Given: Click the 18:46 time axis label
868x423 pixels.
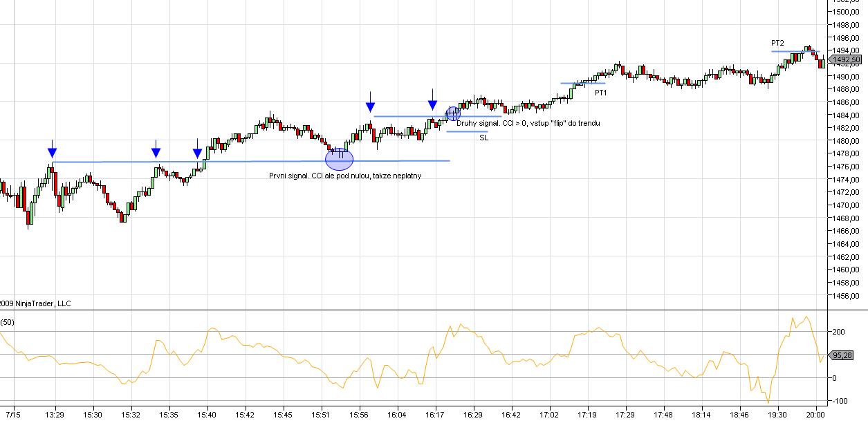Looking at the screenshot, I should (x=739, y=415).
